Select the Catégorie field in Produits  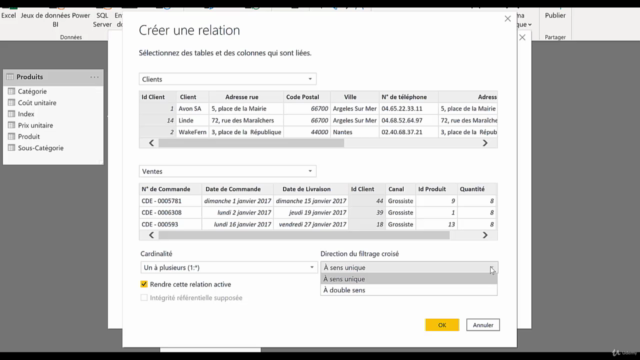point(32,91)
